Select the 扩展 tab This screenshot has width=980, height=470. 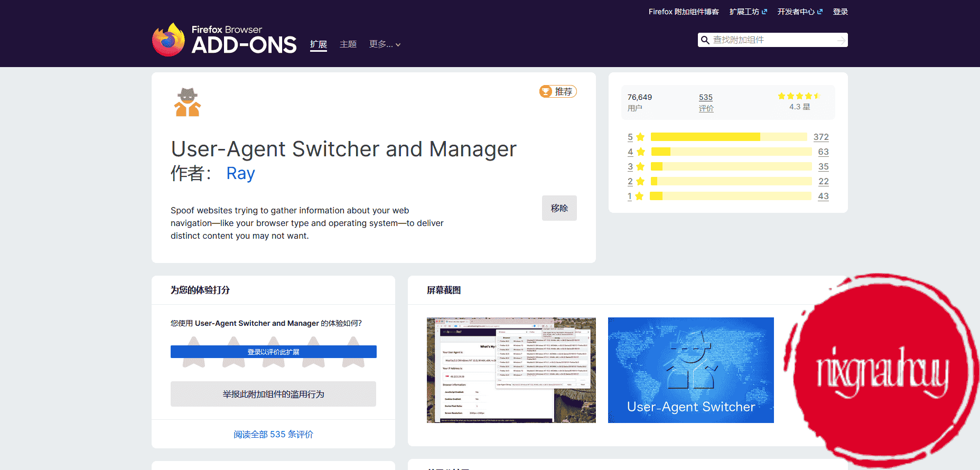[x=318, y=44]
